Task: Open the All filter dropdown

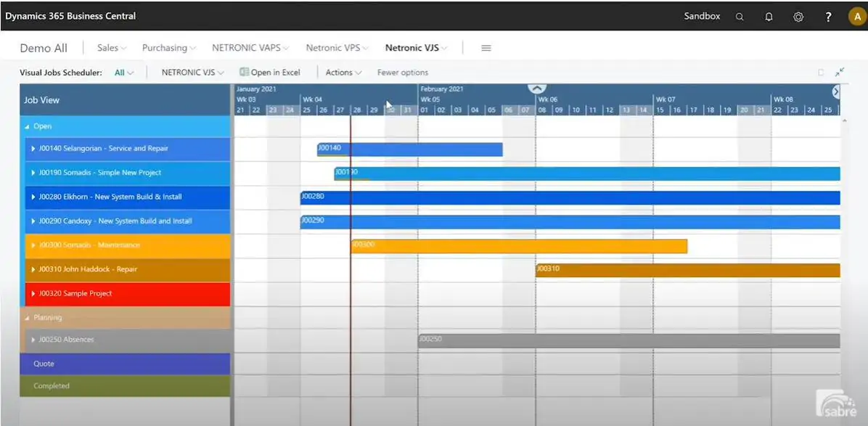Action: click(124, 73)
